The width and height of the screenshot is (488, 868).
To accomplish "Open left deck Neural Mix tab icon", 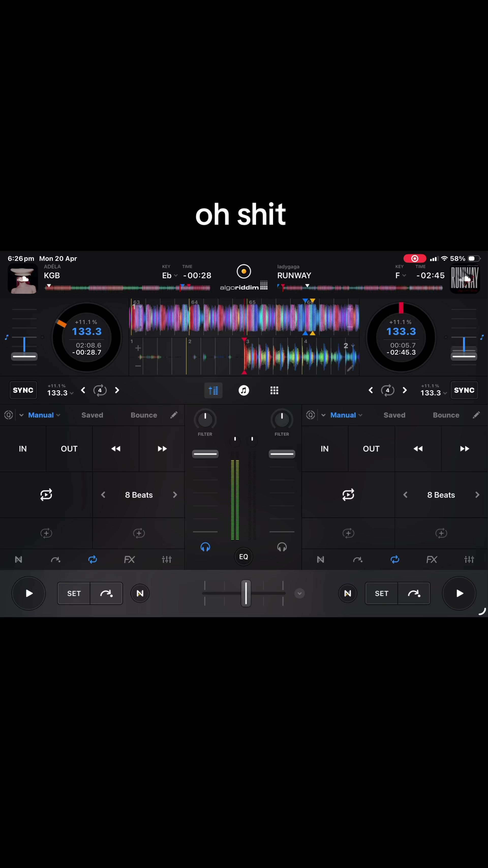I will 19,559.
